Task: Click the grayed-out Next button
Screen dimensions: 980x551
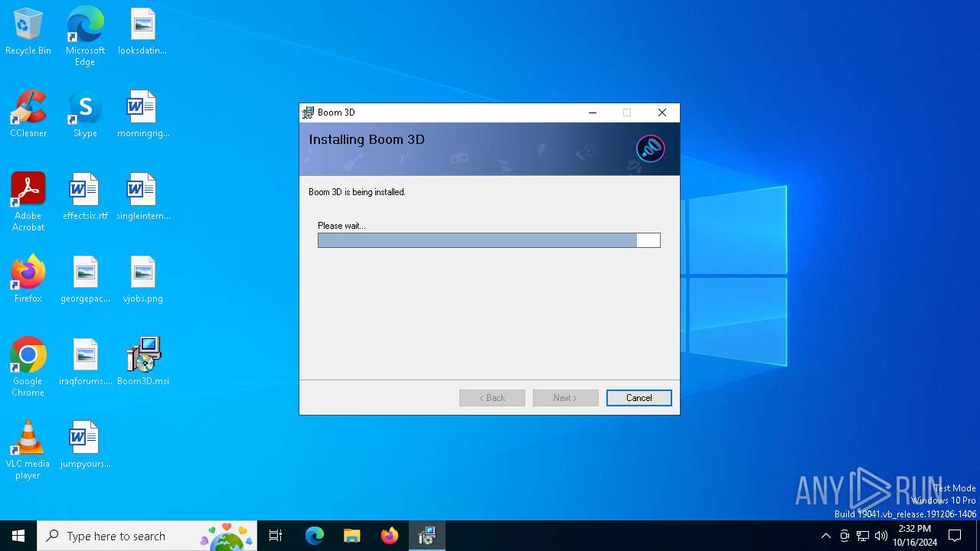Action: 565,398
